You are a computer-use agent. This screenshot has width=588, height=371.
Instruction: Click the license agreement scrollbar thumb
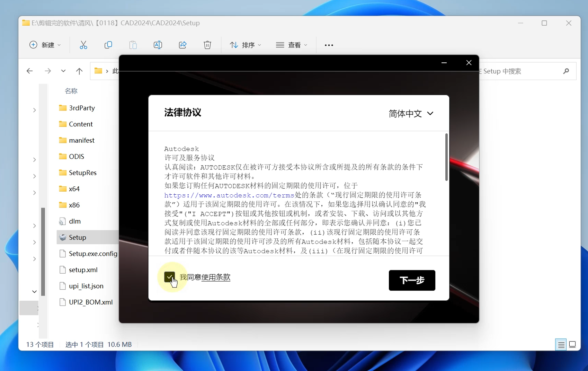point(446,157)
